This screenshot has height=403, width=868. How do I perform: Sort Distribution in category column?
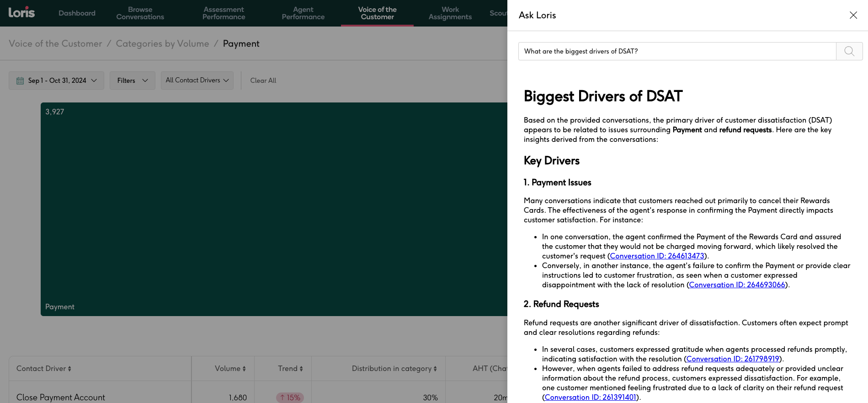pos(435,369)
